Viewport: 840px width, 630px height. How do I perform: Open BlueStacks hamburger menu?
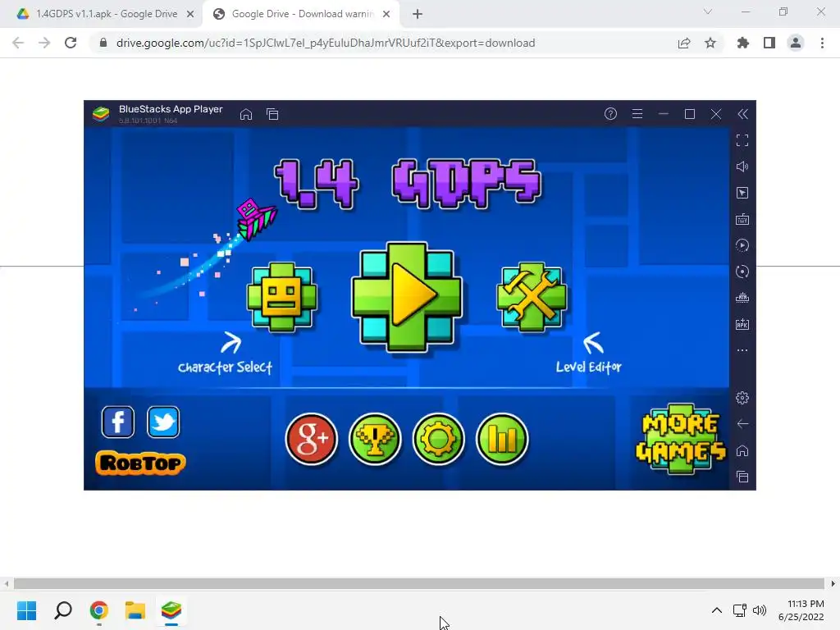coord(637,113)
